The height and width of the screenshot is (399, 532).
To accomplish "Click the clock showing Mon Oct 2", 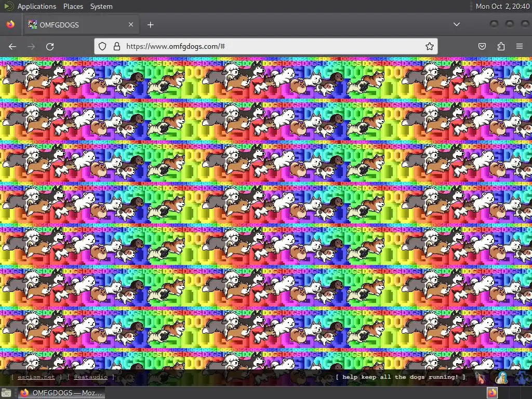I will (502, 6).
